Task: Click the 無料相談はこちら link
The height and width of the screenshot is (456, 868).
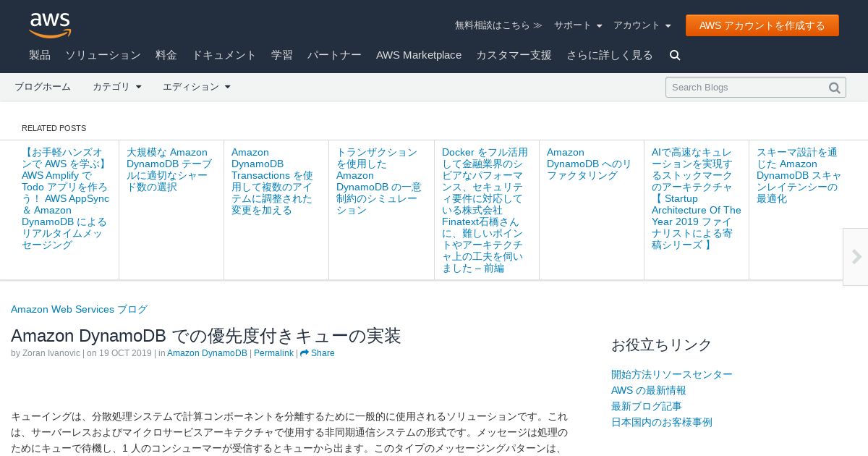Action: click(x=498, y=25)
